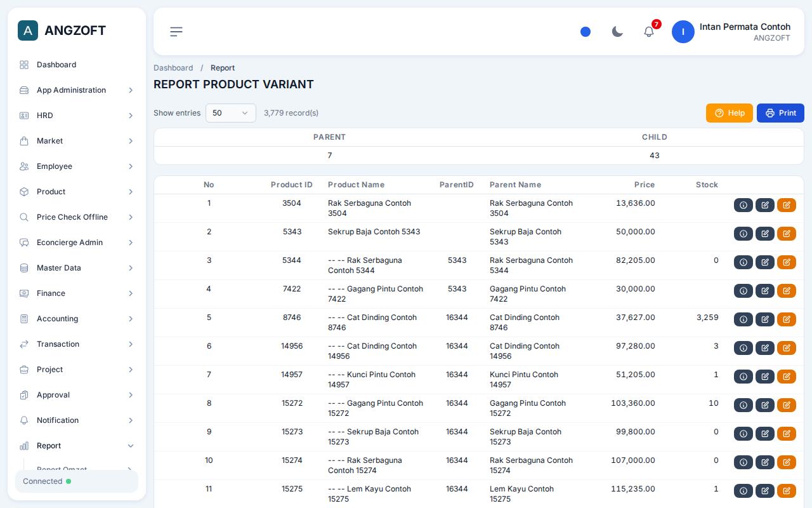Screen dimensions: 812x508
Task: Click dark edit icon for product 7422
Action: (x=765, y=291)
